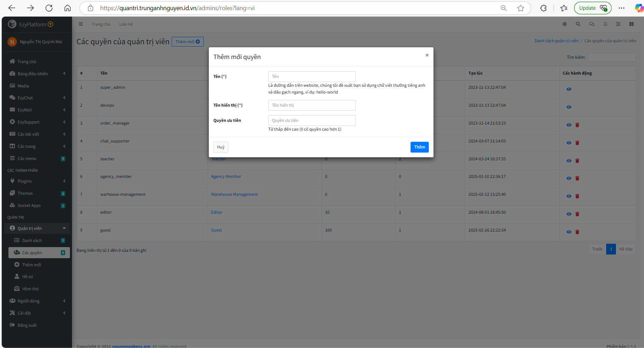Expand Các bài viết sidebar menu
The height and width of the screenshot is (348, 644).
coord(37,134)
